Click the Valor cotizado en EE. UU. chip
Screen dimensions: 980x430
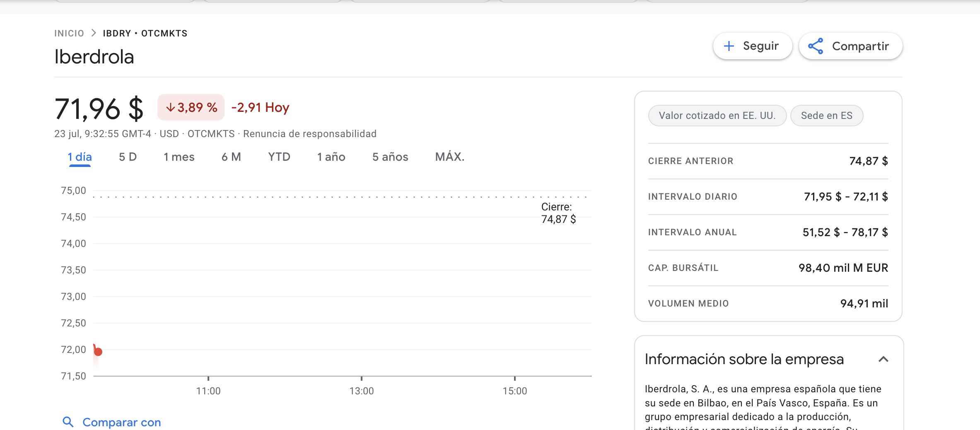717,116
